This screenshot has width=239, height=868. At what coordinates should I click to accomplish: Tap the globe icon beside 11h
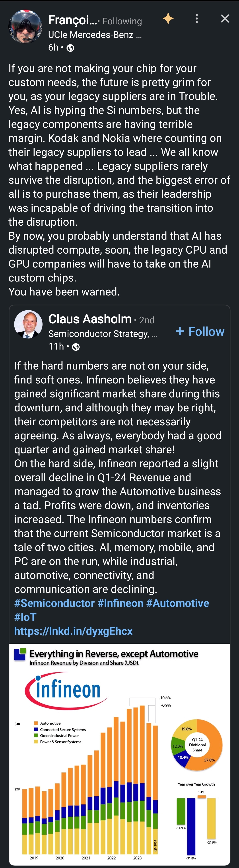pyautogui.click(x=76, y=347)
